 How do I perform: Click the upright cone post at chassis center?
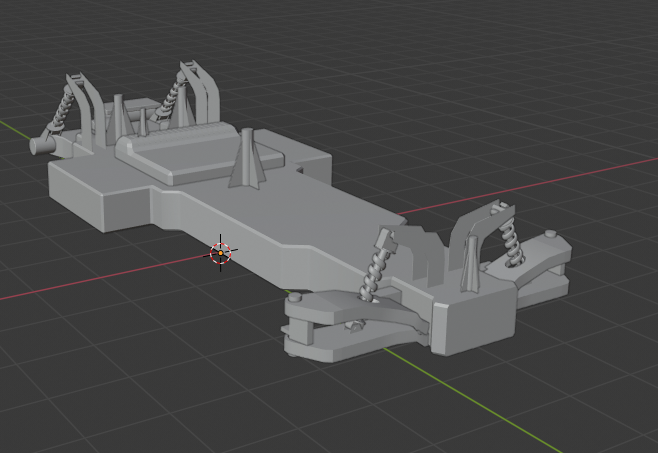248,159
